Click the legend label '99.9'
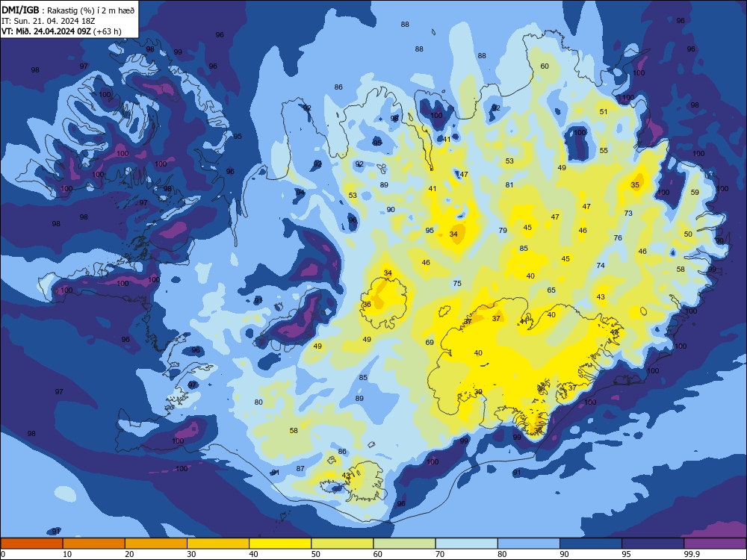The width and height of the screenshot is (747, 560). 692,554
